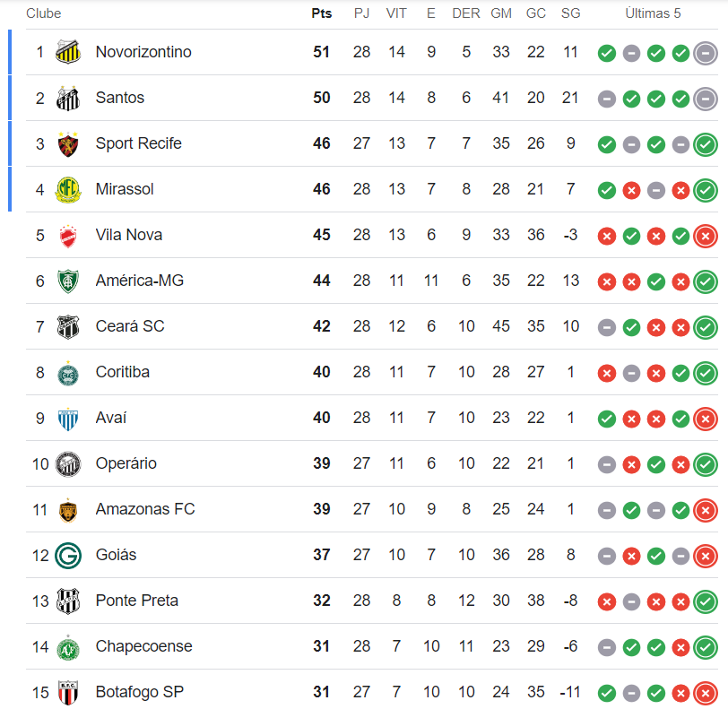Click Vila Nova's latest loss indicator

[706, 235]
